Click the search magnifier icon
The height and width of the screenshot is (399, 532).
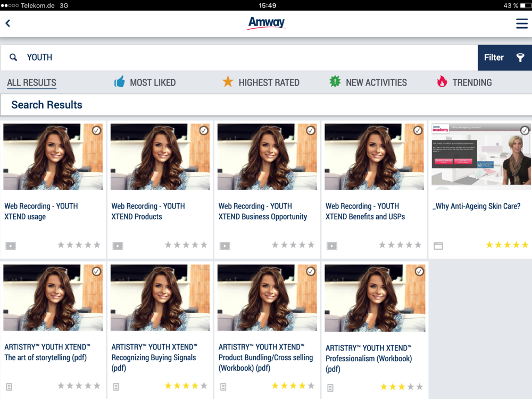[x=13, y=57]
